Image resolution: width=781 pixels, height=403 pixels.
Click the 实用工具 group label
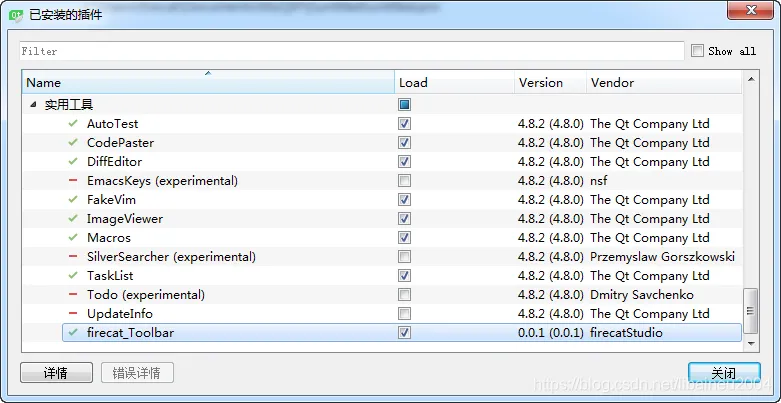tap(69, 105)
